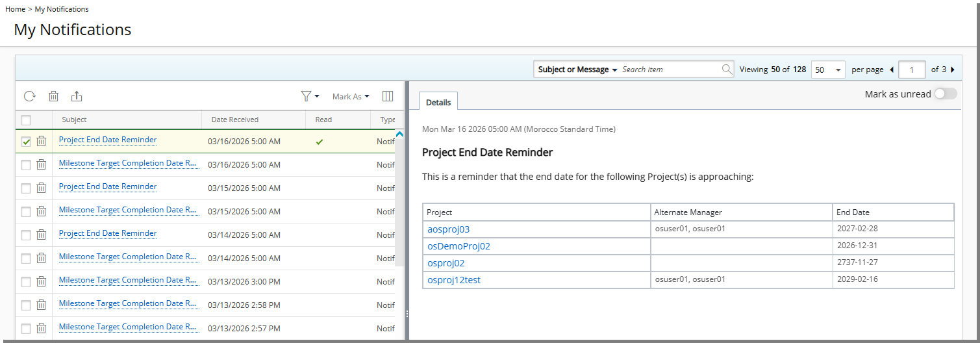Click the export notifications icon

(77, 96)
